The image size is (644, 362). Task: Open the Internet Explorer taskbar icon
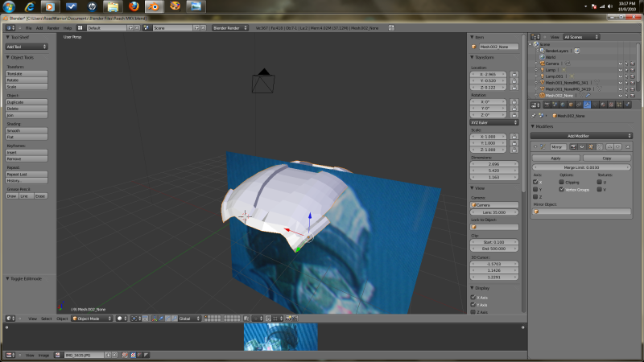tap(31, 7)
